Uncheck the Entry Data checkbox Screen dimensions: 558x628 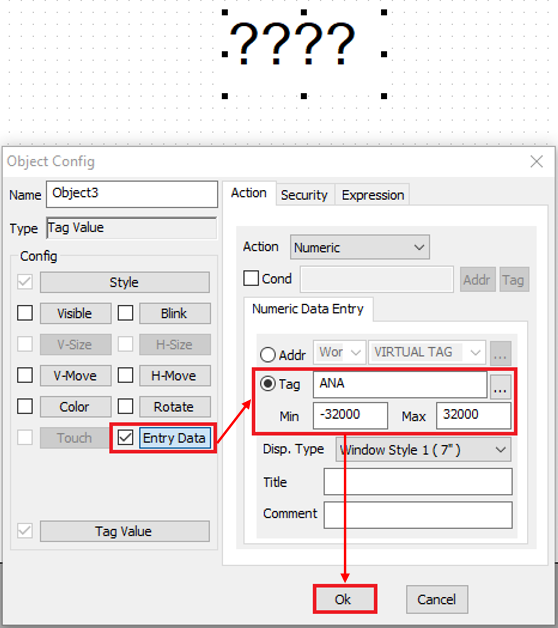pos(125,437)
